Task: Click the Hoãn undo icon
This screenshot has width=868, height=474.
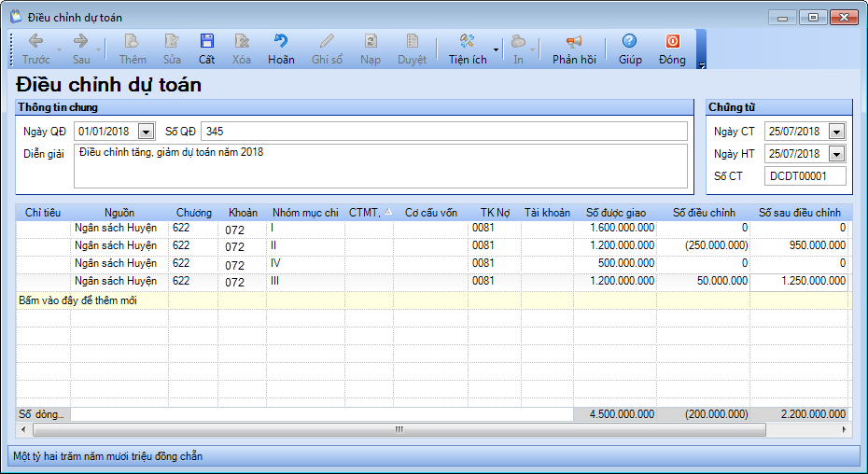Action: pyautogui.click(x=280, y=41)
